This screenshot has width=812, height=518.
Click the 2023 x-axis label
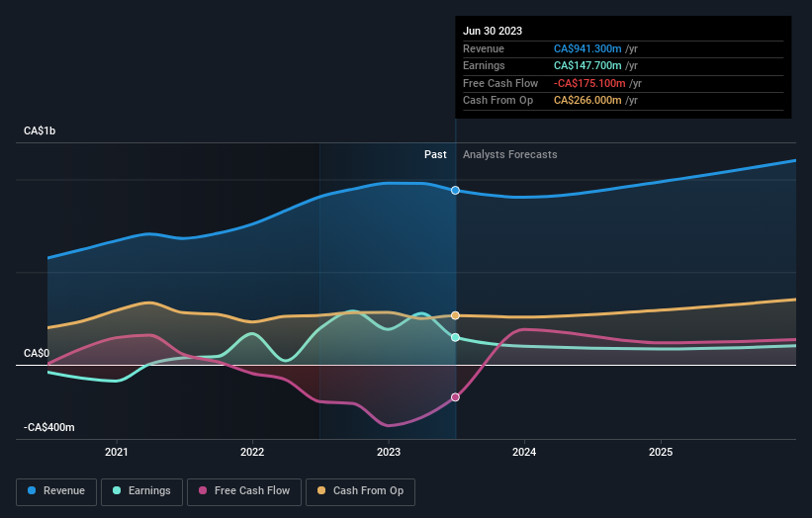click(x=389, y=452)
